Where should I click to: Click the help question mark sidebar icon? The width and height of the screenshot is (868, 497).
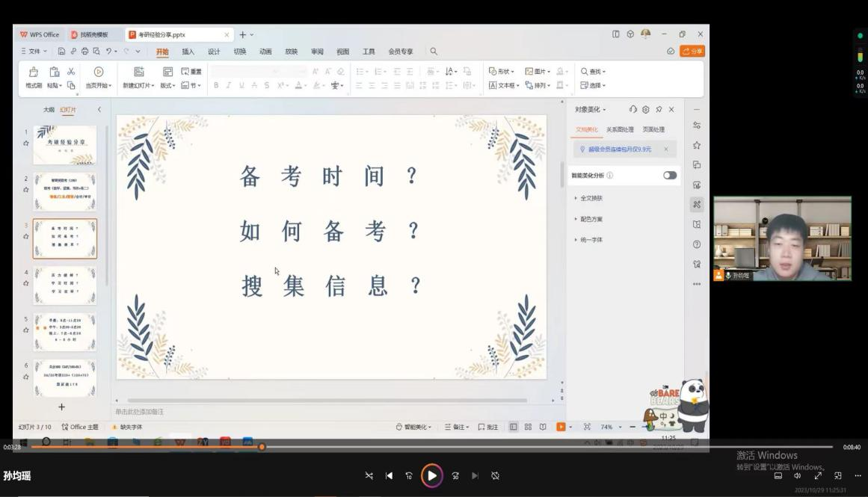click(697, 244)
